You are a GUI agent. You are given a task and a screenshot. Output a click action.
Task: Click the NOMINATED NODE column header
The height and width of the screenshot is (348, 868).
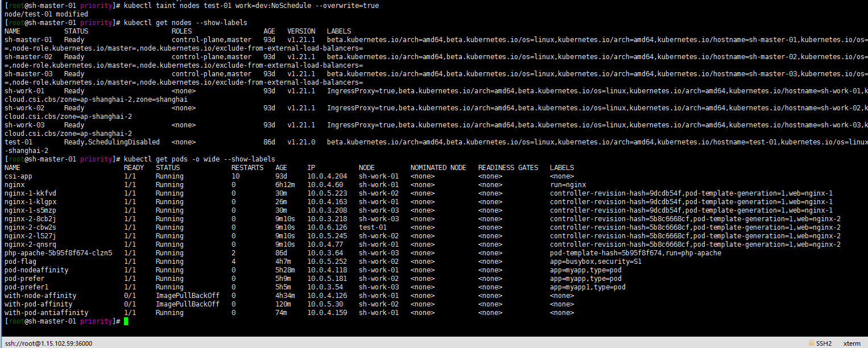tap(438, 167)
